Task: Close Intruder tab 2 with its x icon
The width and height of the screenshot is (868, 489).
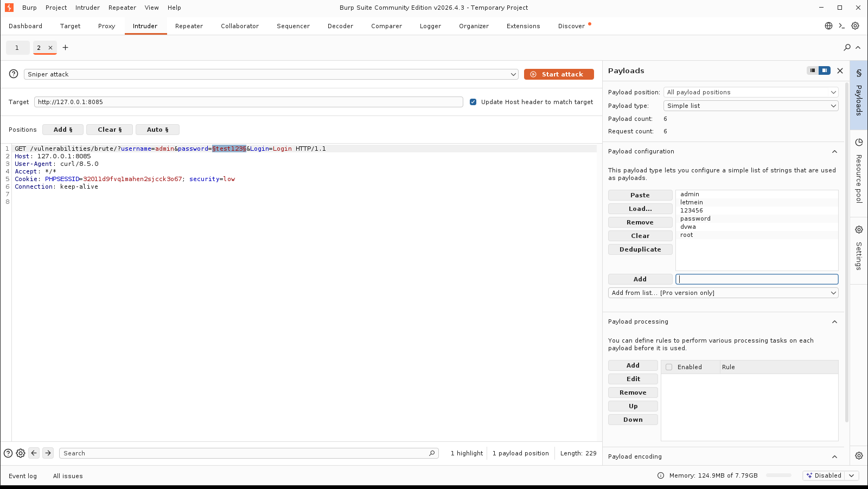Action: click(x=50, y=48)
